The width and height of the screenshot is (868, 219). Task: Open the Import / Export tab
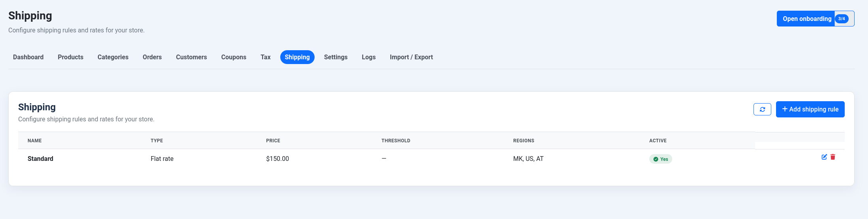[x=411, y=57]
